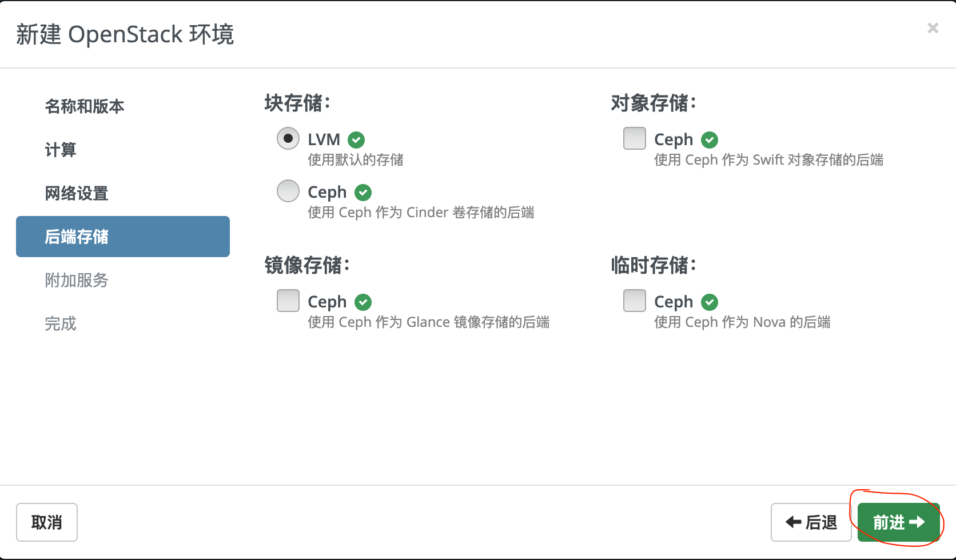Click green checkmark beside object storage Ceph
Screen dimensions: 956x560
click(710, 139)
